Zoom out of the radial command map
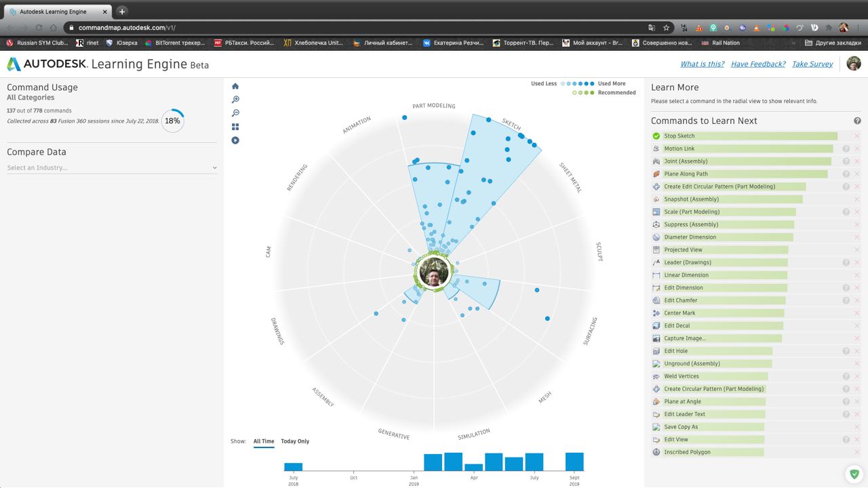This screenshot has height=488, width=868. coord(235,113)
